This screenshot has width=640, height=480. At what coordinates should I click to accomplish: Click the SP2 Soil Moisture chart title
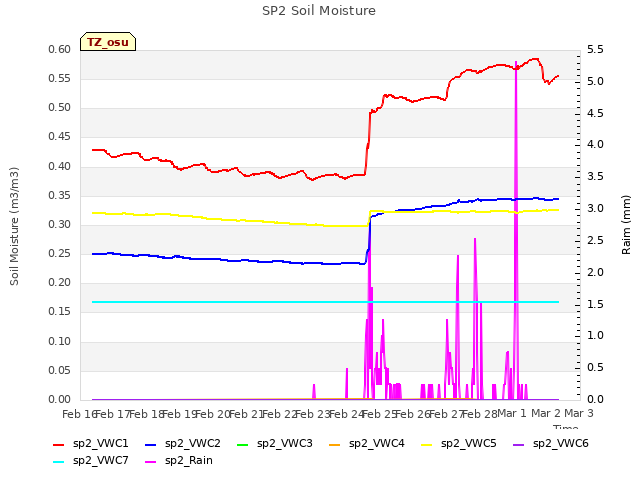coord(319,11)
